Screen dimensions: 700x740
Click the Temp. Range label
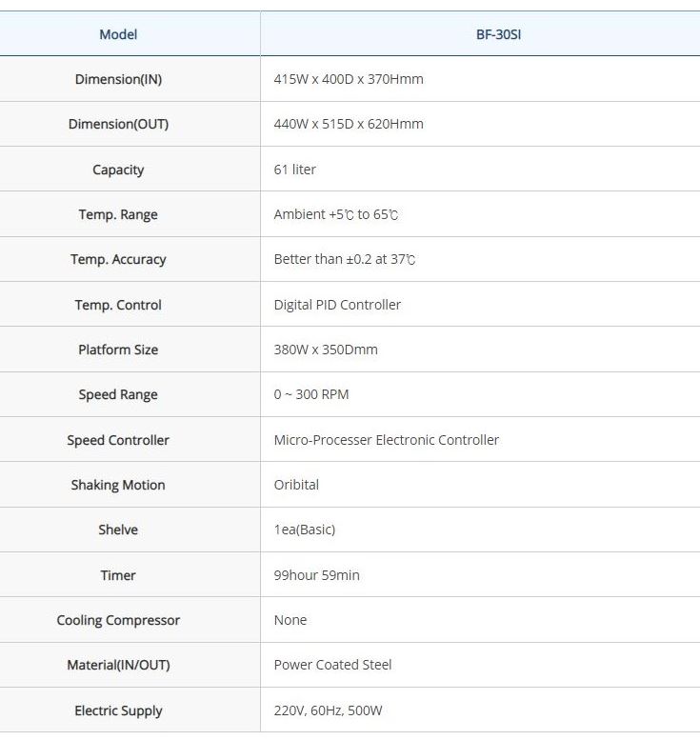[x=118, y=214]
